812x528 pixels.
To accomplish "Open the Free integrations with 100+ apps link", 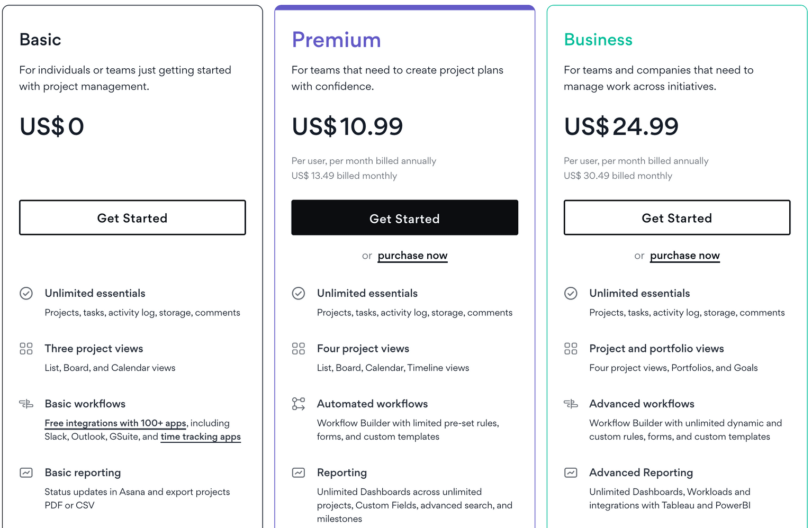I will (x=115, y=423).
